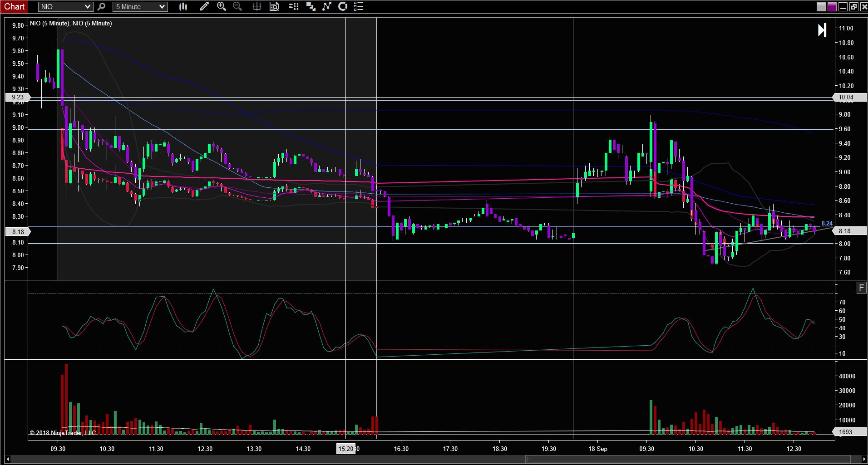This screenshot has width=868, height=465.
Task: Click the 11.00 price axis label
Action: pos(846,28)
